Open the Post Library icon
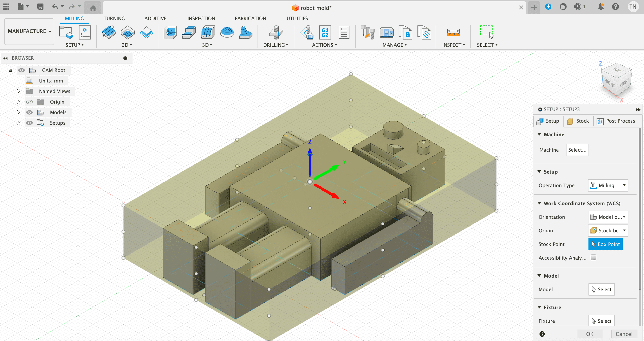The height and width of the screenshot is (341, 644). click(405, 32)
